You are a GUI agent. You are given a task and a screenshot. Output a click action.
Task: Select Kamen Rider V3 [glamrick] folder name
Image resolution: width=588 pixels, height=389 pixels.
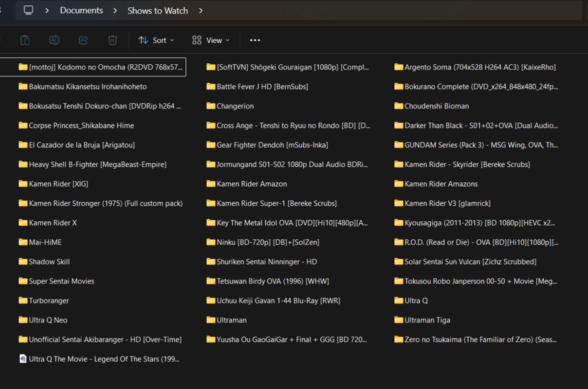(447, 203)
